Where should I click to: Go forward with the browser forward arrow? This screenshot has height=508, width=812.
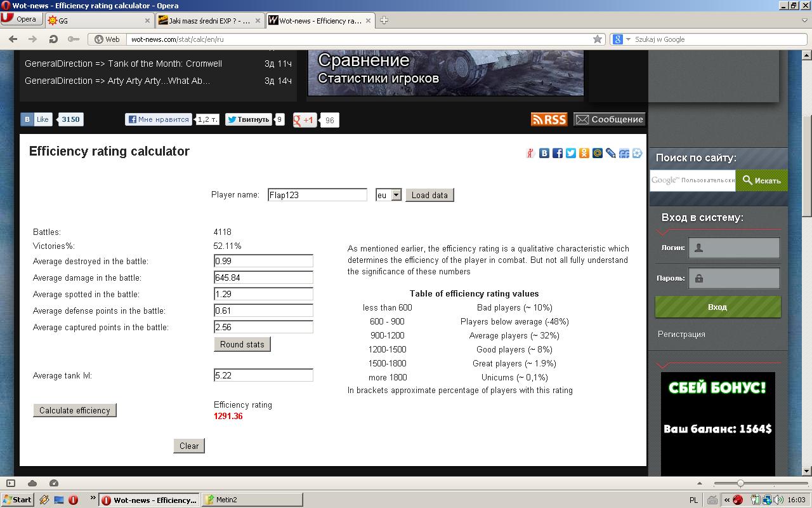tap(32, 39)
